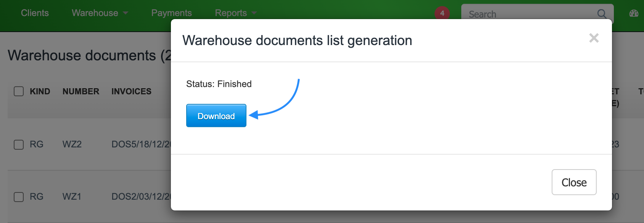Open the dashboard gauge icon in the top bar

pyautogui.click(x=634, y=13)
